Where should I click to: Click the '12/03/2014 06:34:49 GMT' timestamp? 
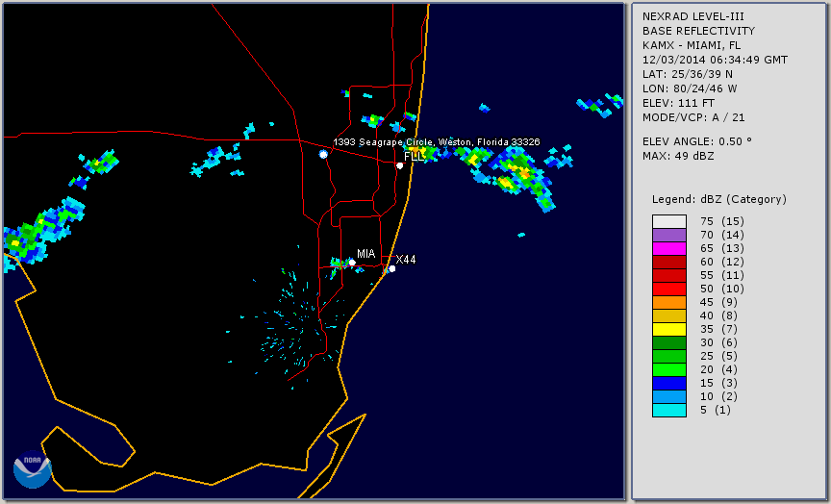(x=715, y=60)
